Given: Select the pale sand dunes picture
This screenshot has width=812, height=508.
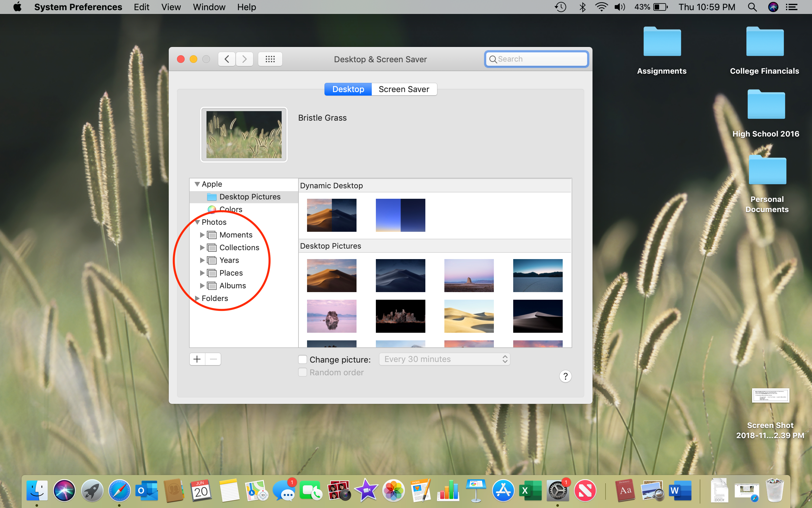Looking at the screenshot, I should (x=469, y=316).
